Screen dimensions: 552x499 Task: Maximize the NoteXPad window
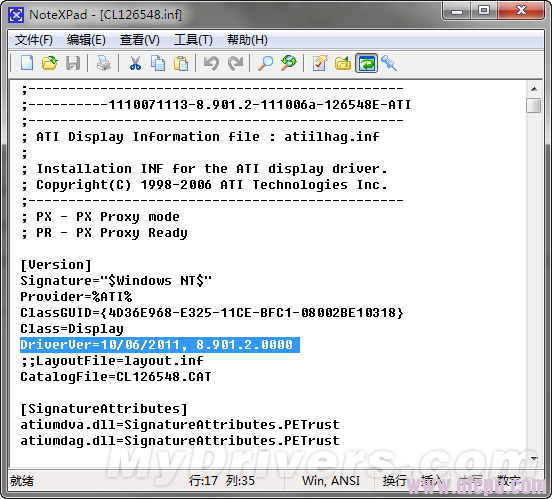pos(484,11)
